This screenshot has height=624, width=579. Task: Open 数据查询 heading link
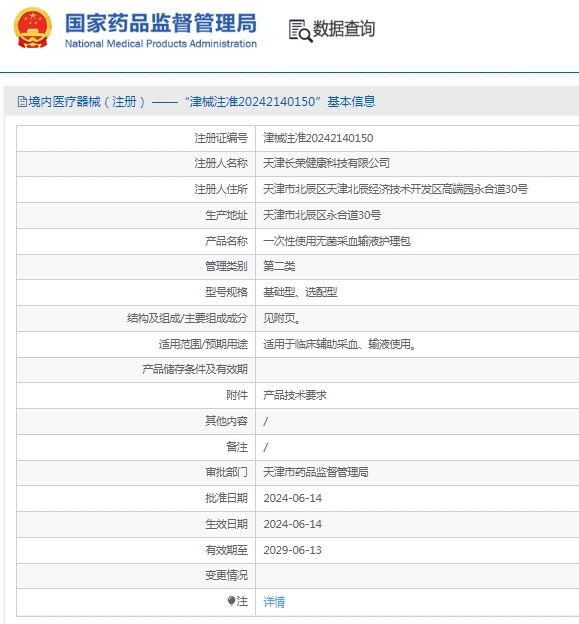(x=344, y=29)
